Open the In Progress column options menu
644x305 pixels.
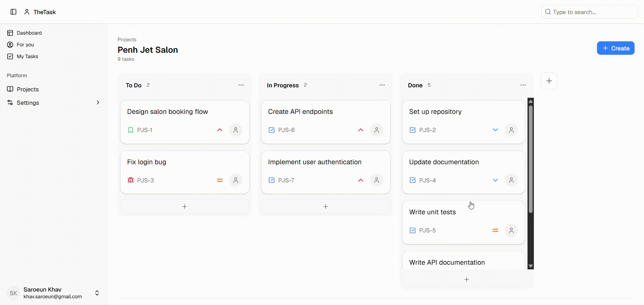tap(382, 85)
